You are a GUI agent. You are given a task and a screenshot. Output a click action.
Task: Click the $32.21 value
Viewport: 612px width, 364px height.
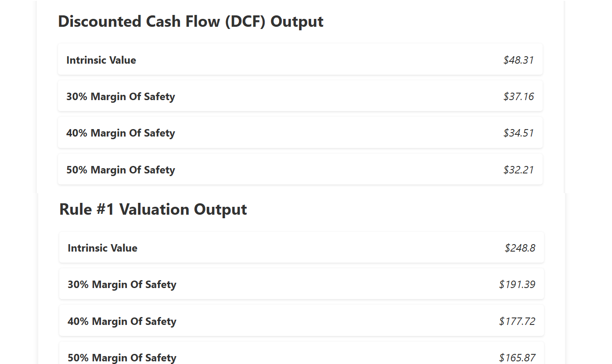tap(518, 170)
